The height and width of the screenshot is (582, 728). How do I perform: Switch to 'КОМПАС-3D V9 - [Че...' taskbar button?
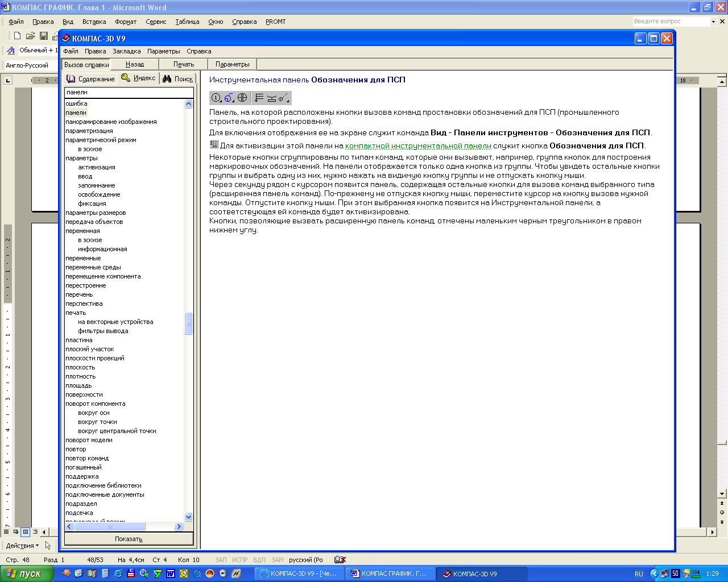pyautogui.click(x=299, y=573)
